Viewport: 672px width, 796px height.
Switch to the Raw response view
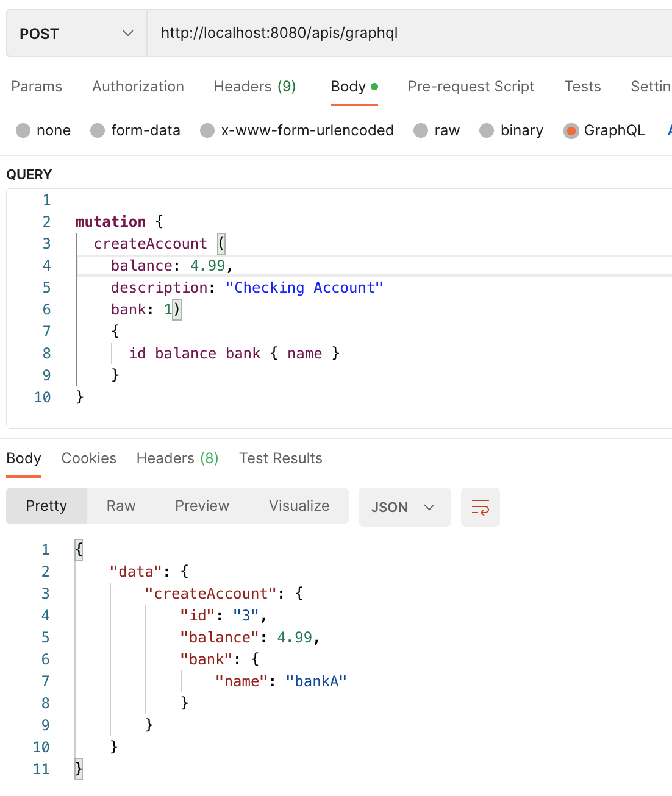tap(120, 505)
